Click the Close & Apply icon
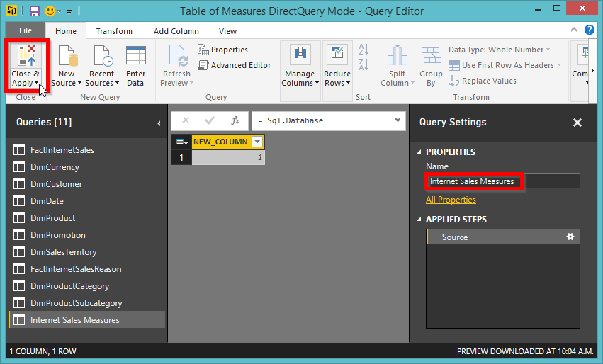The width and height of the screenshot is (603, 364). (26, 55)
